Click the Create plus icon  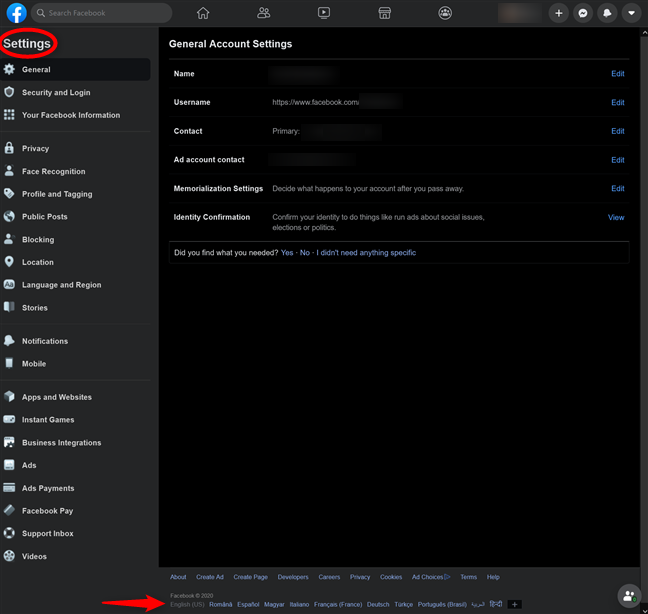click(x=559, y=13)
